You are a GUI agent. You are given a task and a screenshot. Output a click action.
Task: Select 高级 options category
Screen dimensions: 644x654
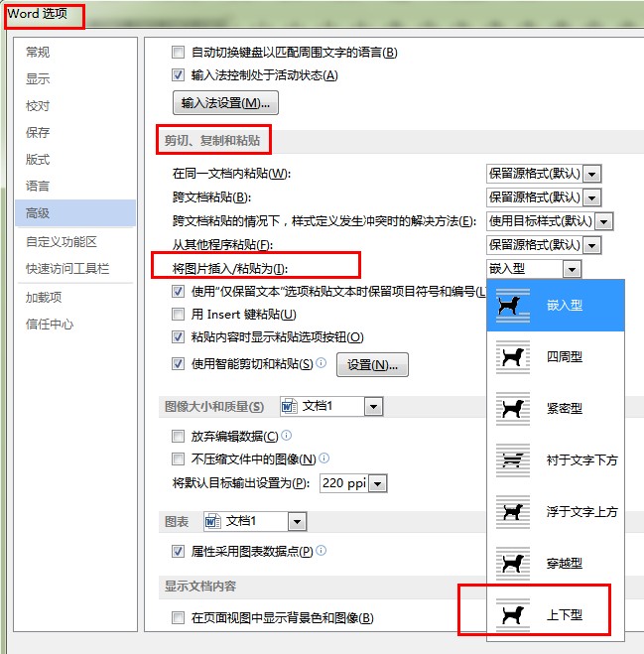75,213
